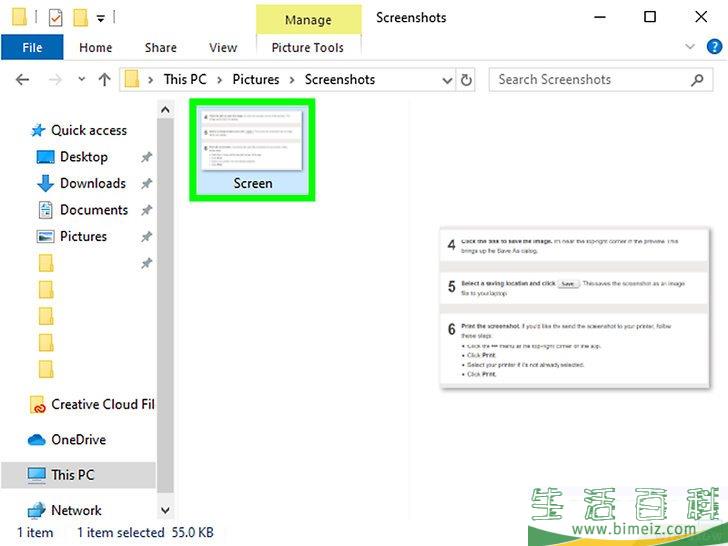Open Customize Quick Access Toolbar dropdown
Viewport: 728px width, 546px height.
[101, 17]
